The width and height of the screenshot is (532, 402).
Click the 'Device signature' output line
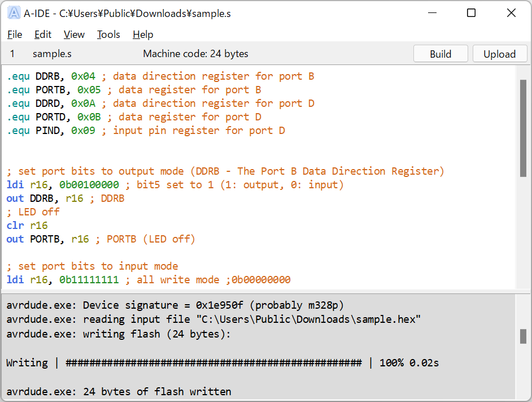tap(175, 305)
